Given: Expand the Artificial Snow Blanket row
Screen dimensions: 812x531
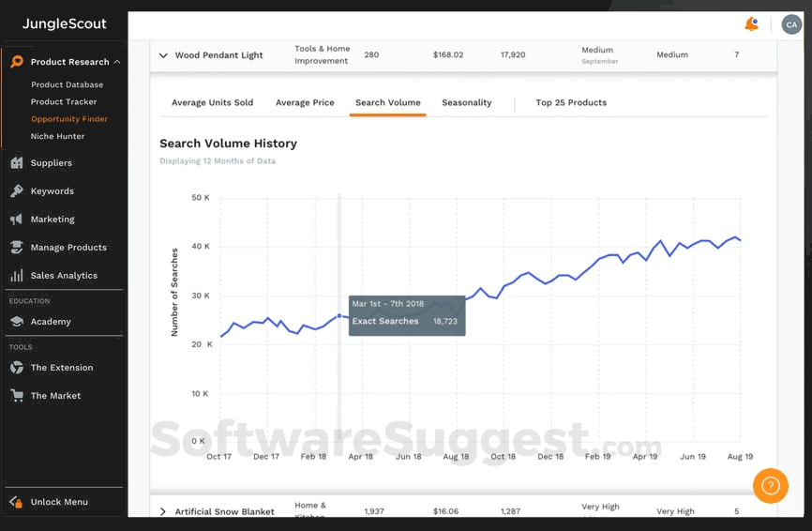Looking at the screenshot, I should click(x=163, y=511).
